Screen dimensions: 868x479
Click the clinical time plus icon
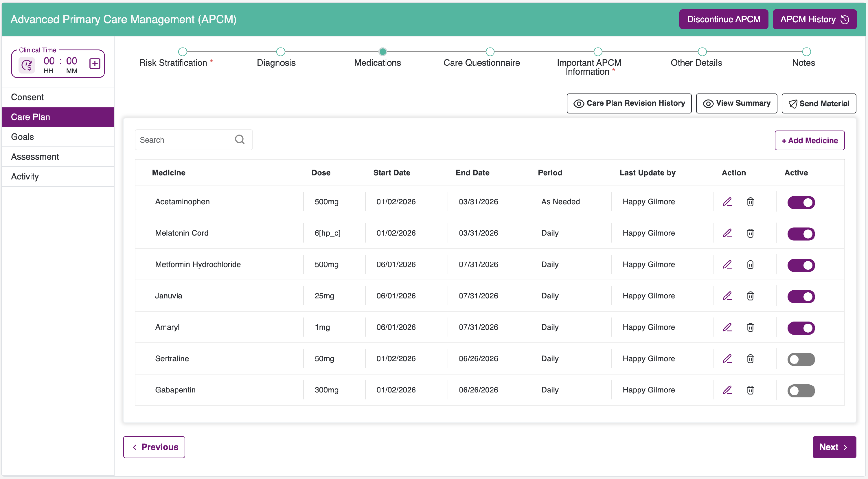[x=95, y=63]
